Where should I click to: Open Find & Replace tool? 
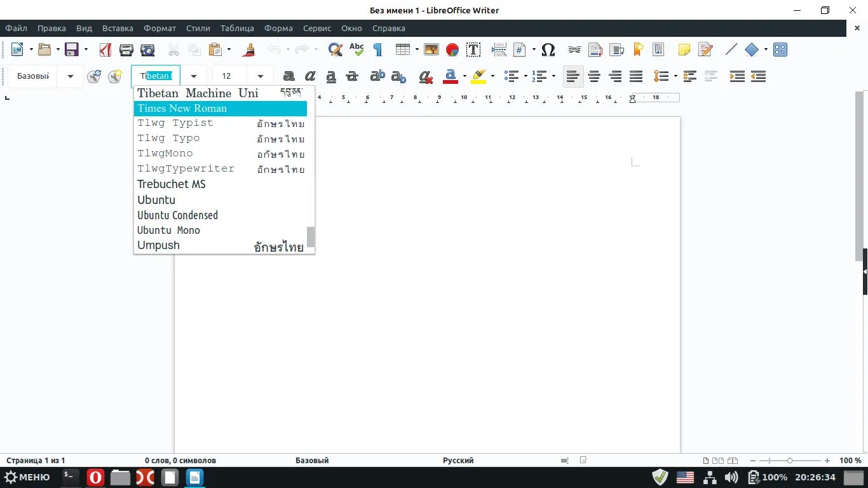pos(336,50)
